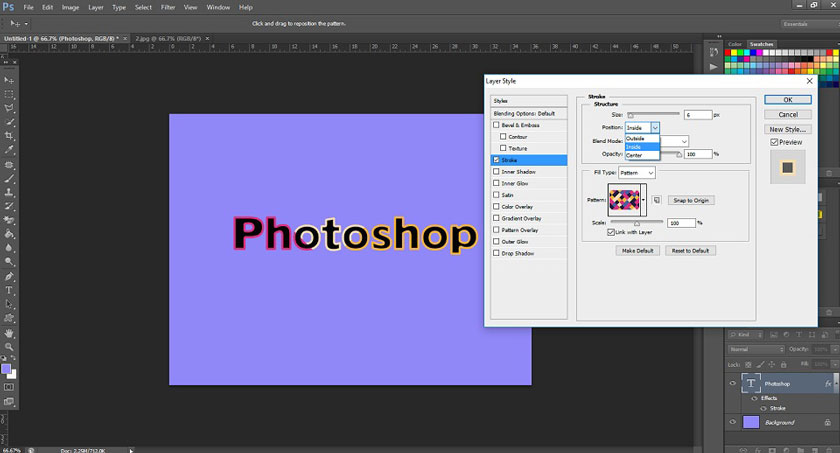Select the Healing Brush tool

tap(9, 164)
